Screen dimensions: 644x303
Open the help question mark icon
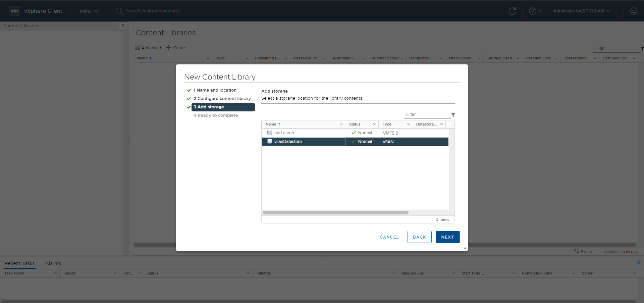tap(532, 11)
